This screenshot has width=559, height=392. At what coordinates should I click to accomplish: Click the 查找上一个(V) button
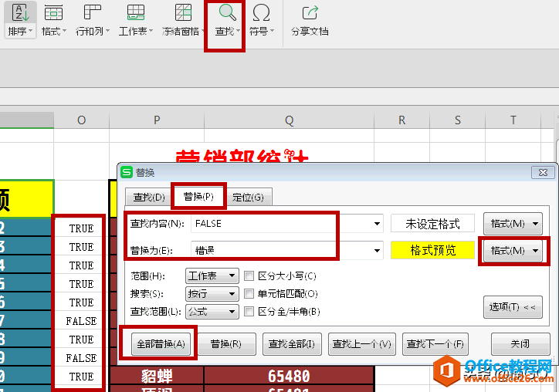pyautogui.click(x=362, y=344)
